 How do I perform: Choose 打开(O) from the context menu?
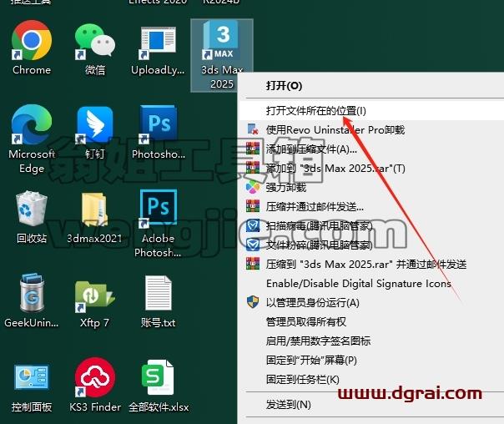[371, 86]
